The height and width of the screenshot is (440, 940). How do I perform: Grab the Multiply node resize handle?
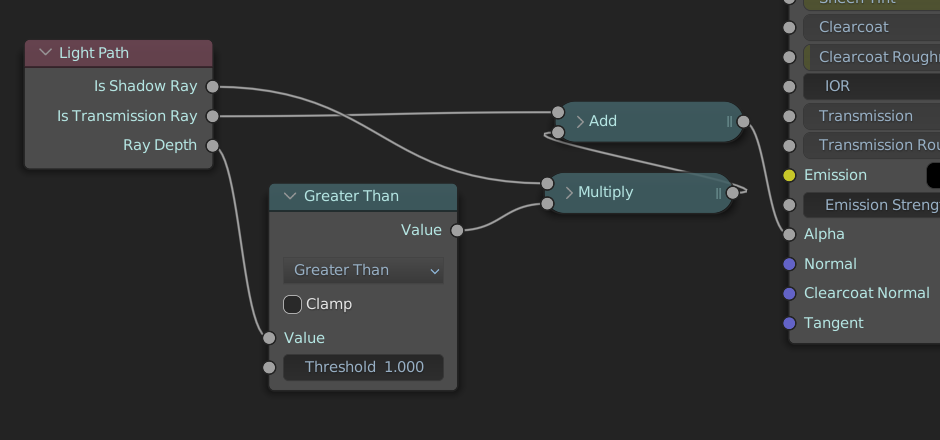click(718, 193)
